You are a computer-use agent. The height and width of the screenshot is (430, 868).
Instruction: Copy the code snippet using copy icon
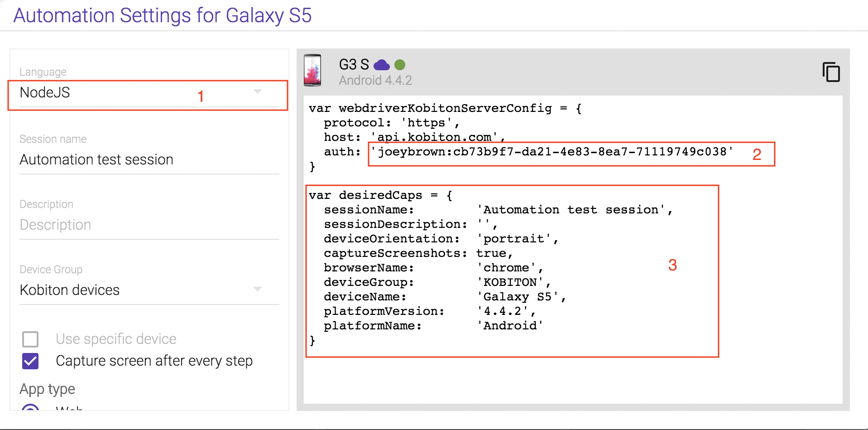(831, 72)
